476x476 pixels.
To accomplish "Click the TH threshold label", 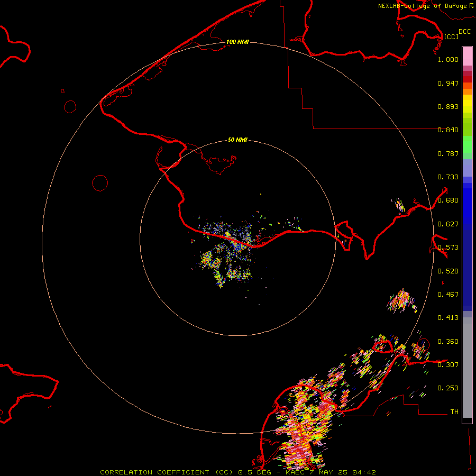I will coord(454,412).
